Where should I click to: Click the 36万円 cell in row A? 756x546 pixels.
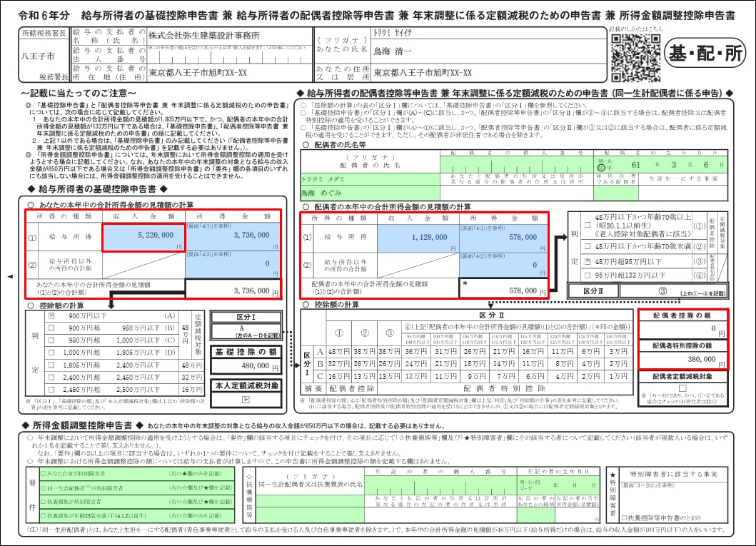(x=415, y=351)
